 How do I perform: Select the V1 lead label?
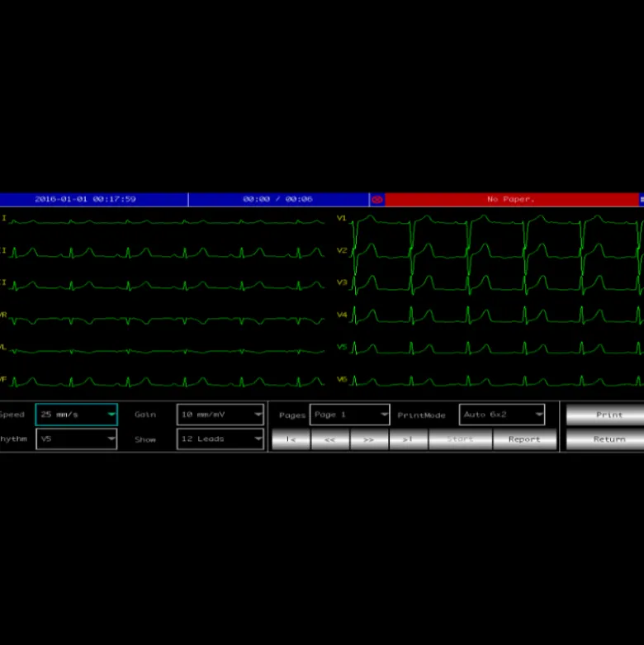pos(342,218)
